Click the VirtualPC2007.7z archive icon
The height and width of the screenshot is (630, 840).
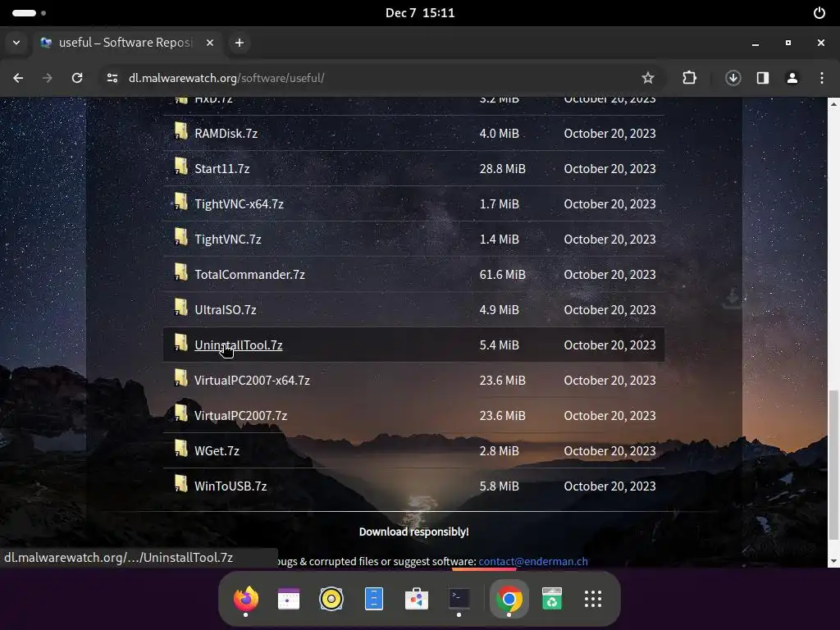pyautogui.click(x=181, y=414)
